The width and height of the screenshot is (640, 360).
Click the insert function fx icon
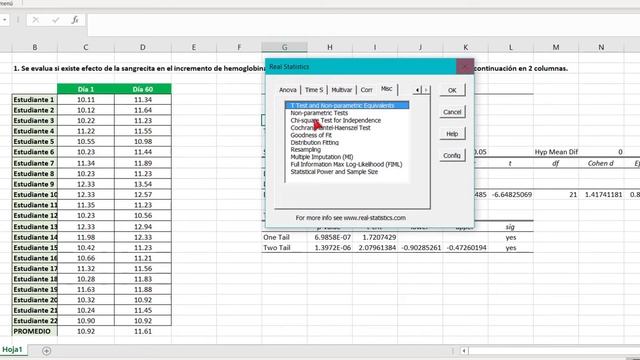click(75, 20)
